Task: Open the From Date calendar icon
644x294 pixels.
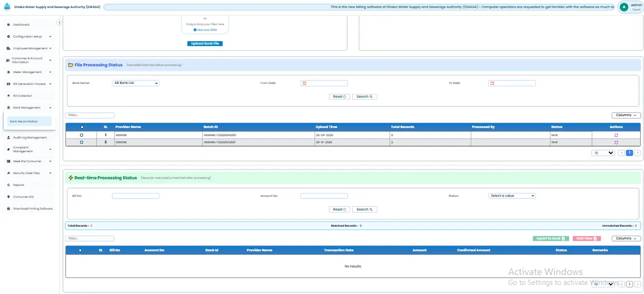Action: [304, 83]
